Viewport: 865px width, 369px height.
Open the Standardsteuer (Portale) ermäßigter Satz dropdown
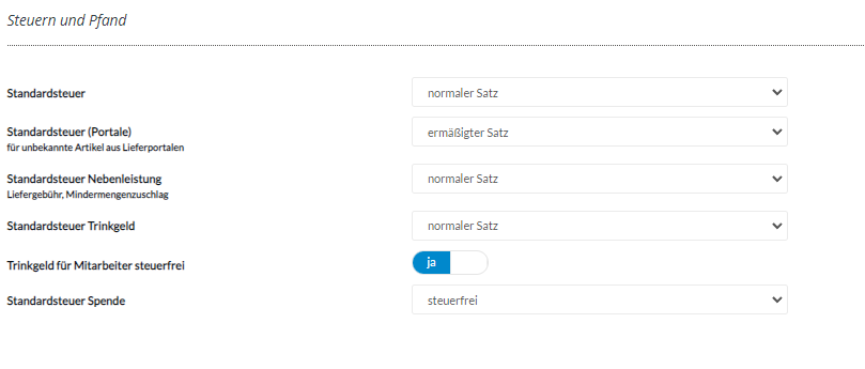click(600, 132)
